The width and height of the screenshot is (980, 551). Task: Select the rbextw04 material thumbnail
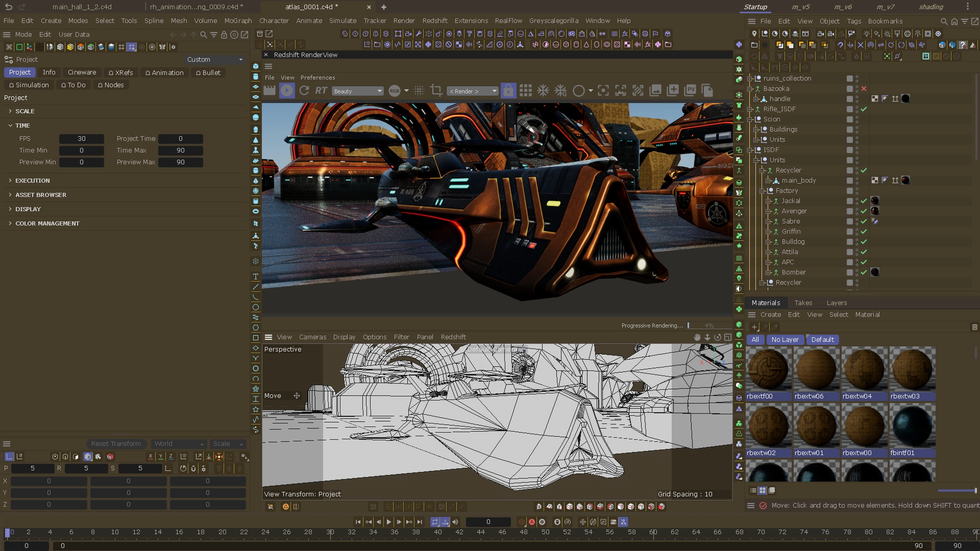[864, 369]
